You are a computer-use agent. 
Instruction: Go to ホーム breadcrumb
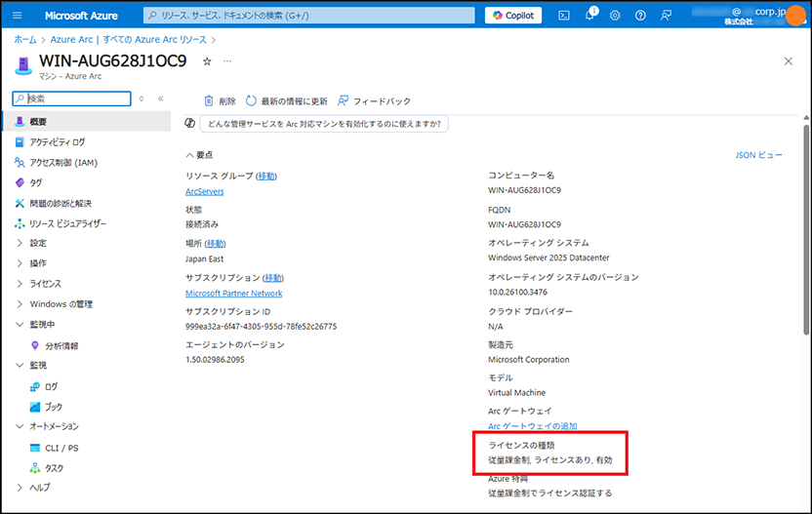tap(25, 39)
